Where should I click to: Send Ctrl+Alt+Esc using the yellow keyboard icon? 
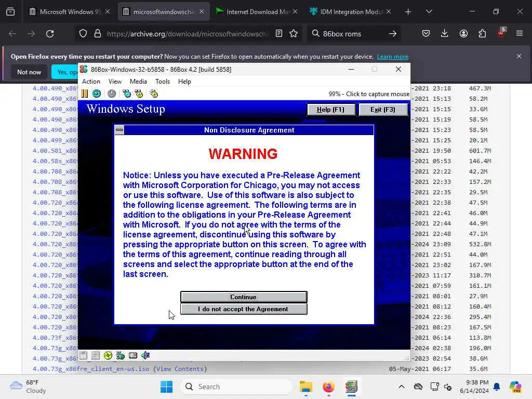point(139,94)
